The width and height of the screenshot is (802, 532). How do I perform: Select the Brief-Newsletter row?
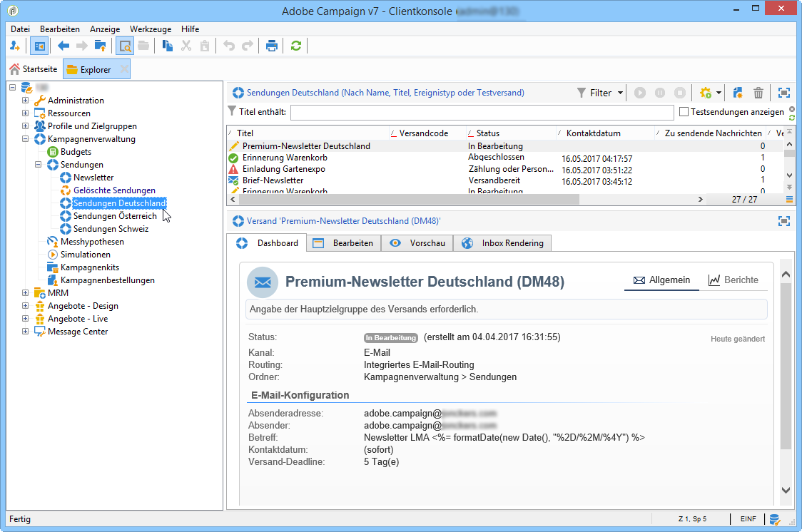pyautogui.click(x=504, y=180)
